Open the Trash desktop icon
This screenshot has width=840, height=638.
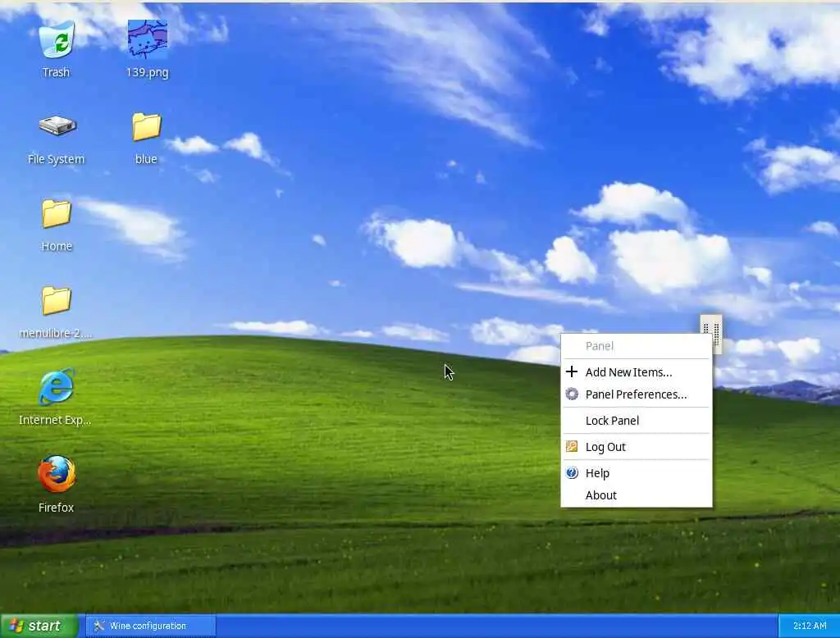coord(57,39)
